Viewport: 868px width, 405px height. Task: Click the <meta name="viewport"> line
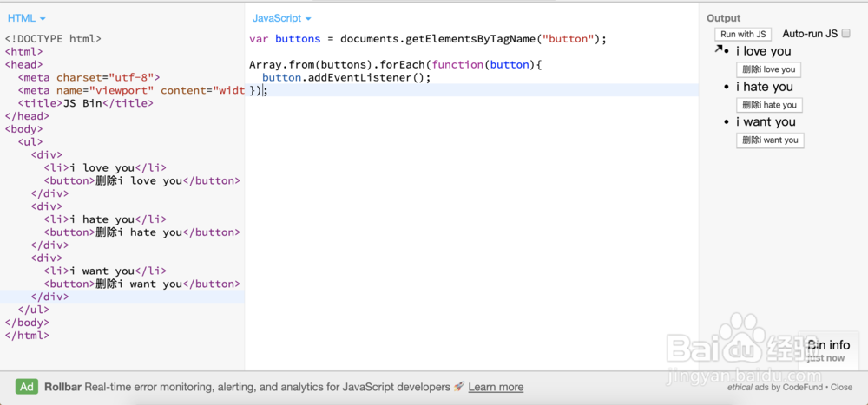pyautogui.click(x=131, y=90)
